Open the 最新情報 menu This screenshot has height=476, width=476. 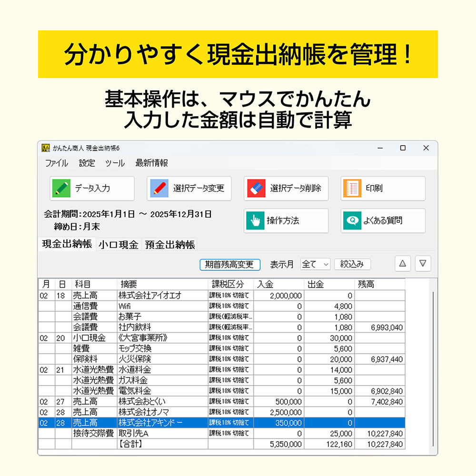(151, 163)
